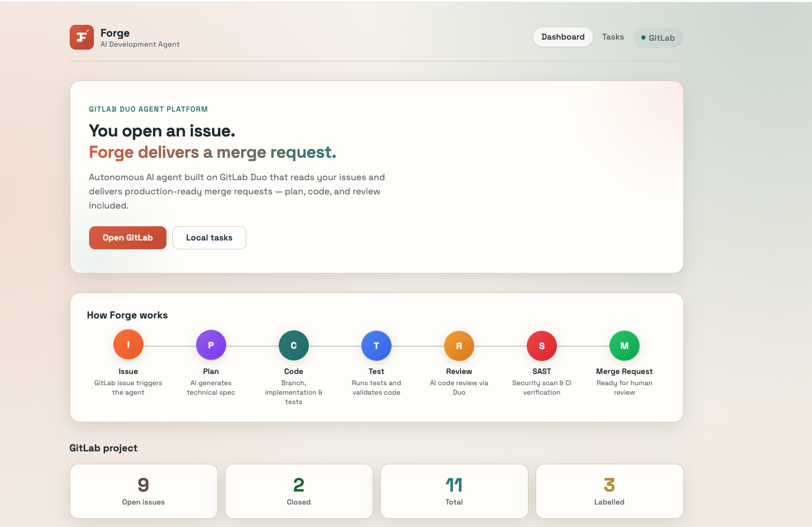Image resolution: width=812 pixels, height=527 pixels.
Task: Click the Forge title text in header
Action: 115,33
